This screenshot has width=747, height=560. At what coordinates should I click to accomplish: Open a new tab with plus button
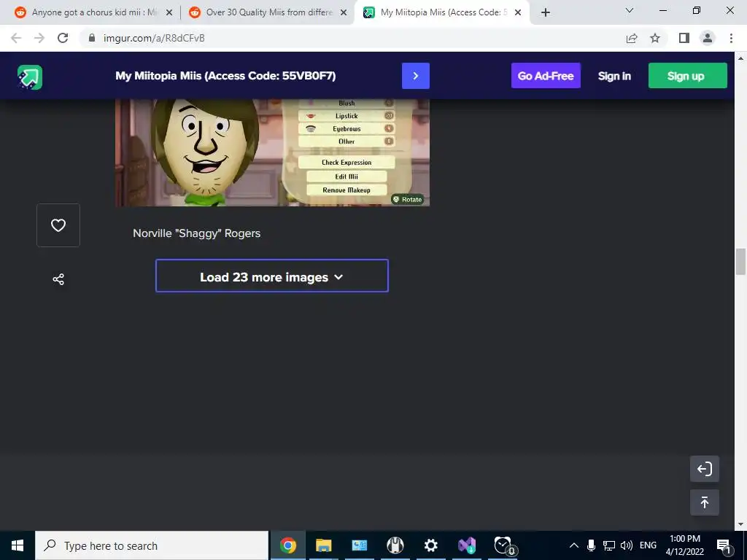546,12
